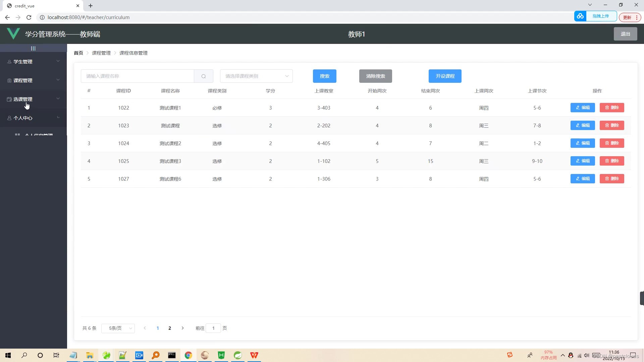Click the 课程管理 breadcrumb link

[x=101, y=53]
